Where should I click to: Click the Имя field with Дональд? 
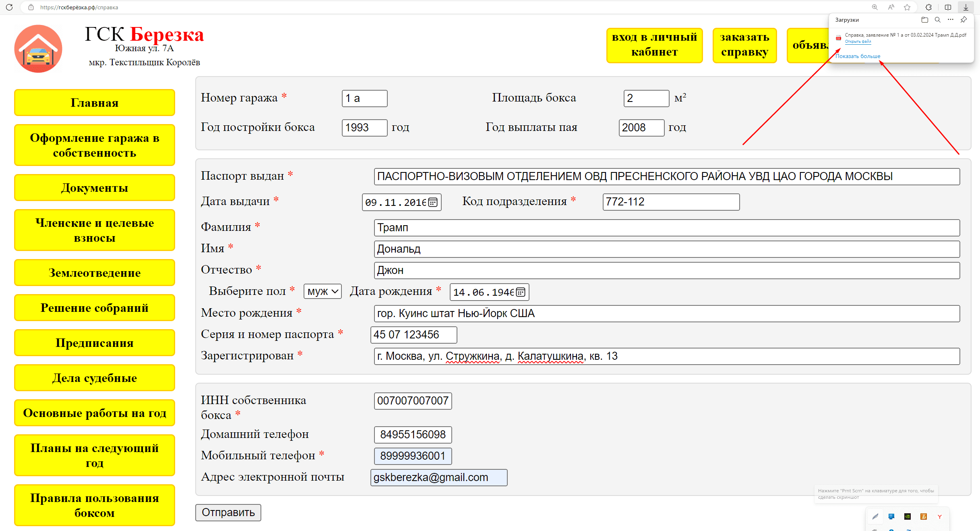pyautogui.click(x=667, y=249)
